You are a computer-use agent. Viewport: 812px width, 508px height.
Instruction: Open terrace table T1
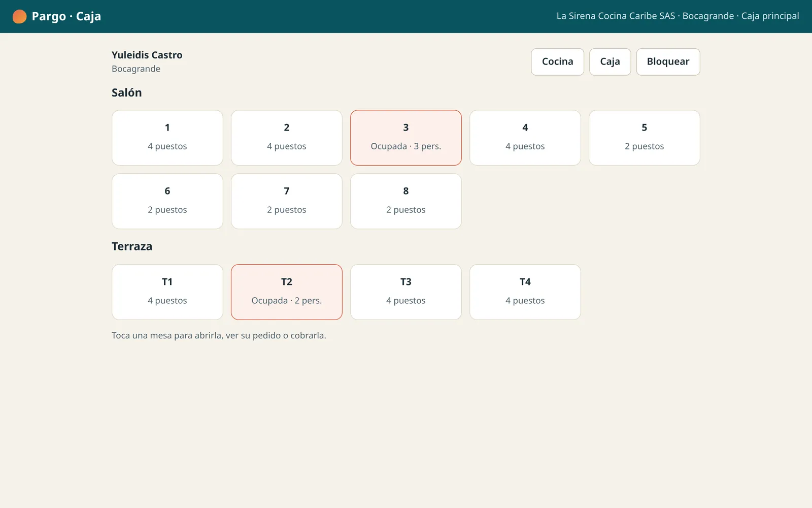pyautogui.click(x=167, y=292)
